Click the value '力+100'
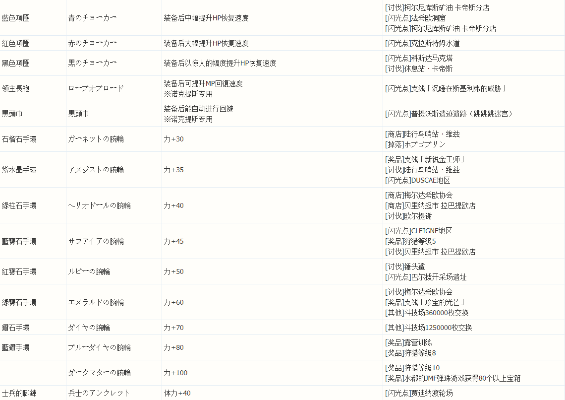Screen dimensions: 565x400 pyautogui.click(x=175, y=373)
